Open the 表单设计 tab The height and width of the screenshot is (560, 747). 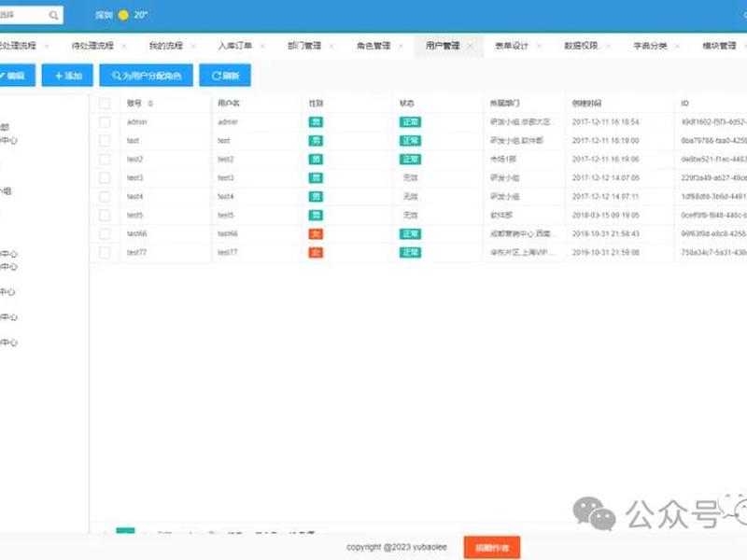(x=512, y=46)
